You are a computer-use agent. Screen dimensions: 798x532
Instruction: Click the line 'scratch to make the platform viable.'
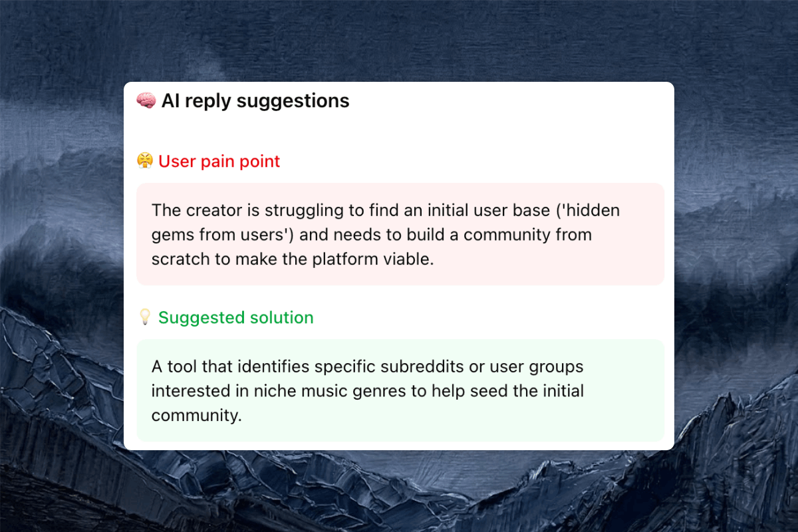[x=293, y=259]
